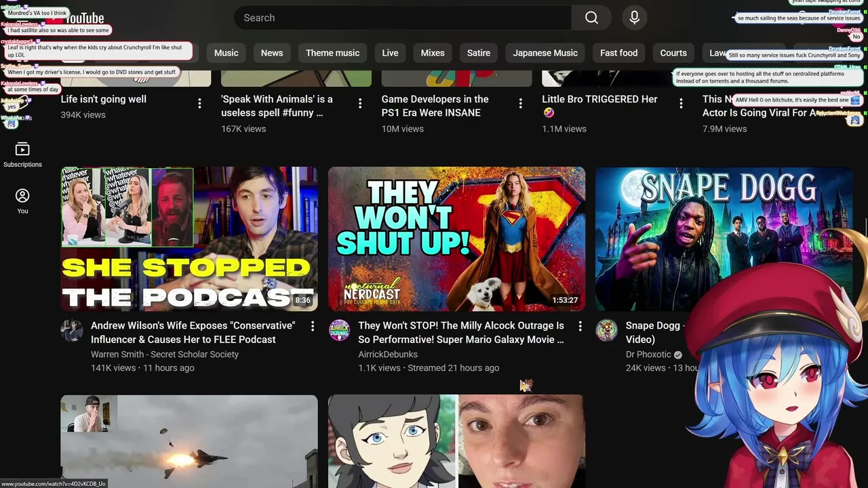
Task: Click the '10M views' text
Action: pos(403,128)
